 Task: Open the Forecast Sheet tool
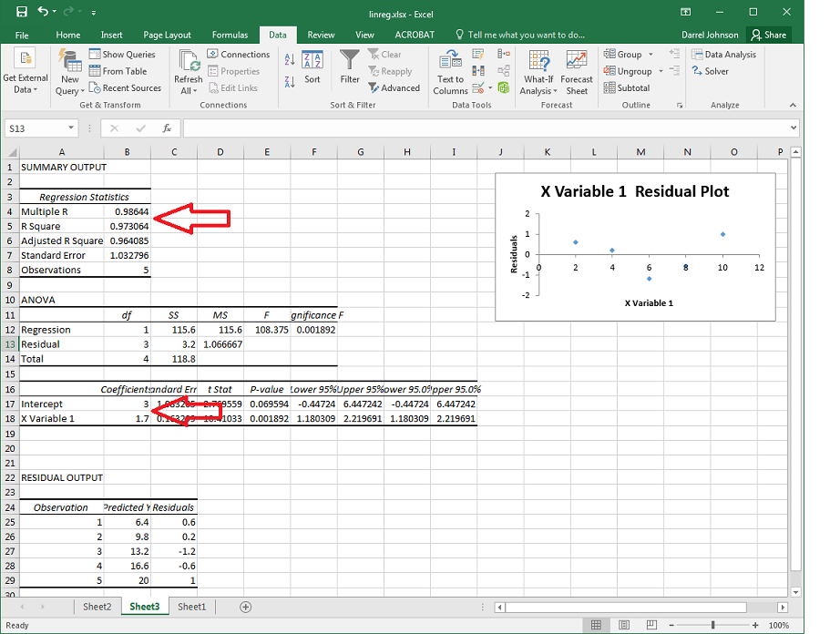(x=577, y=72)
